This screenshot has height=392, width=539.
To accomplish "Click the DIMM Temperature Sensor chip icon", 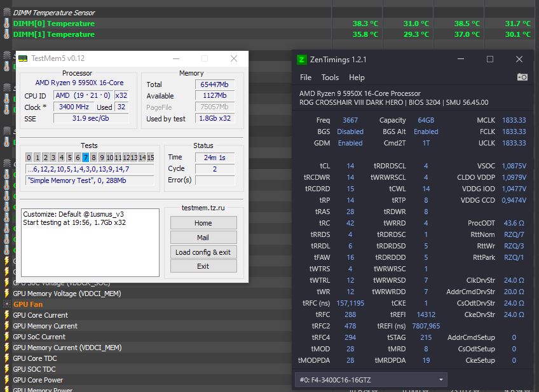I will click(6, 12).
